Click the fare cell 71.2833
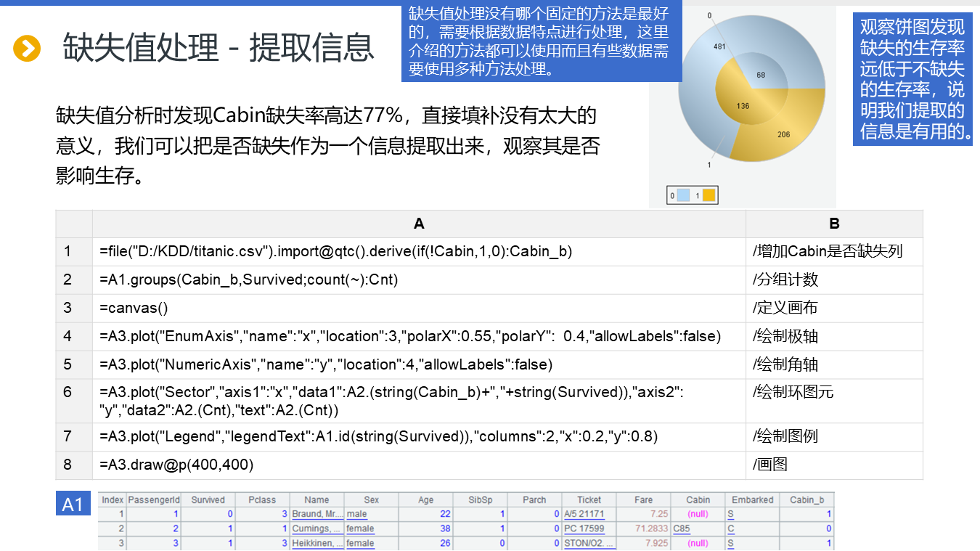The image size is (980, 551). (x=643, y=528)
